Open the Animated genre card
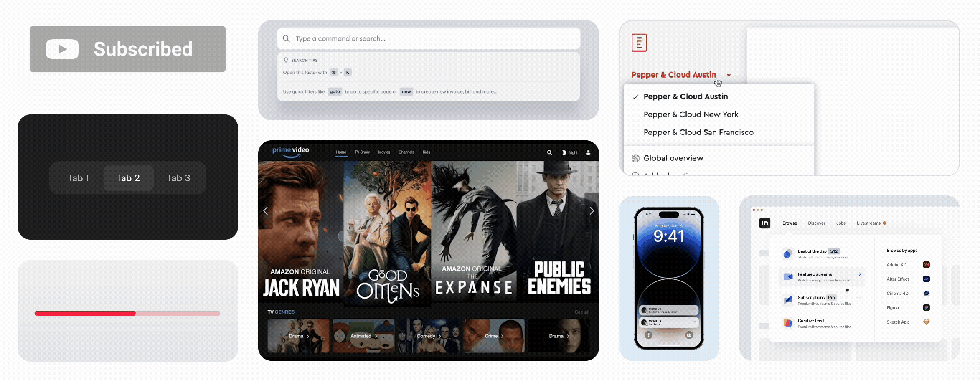The width and height of the screenshot is (980, 380). coord(363,336)
